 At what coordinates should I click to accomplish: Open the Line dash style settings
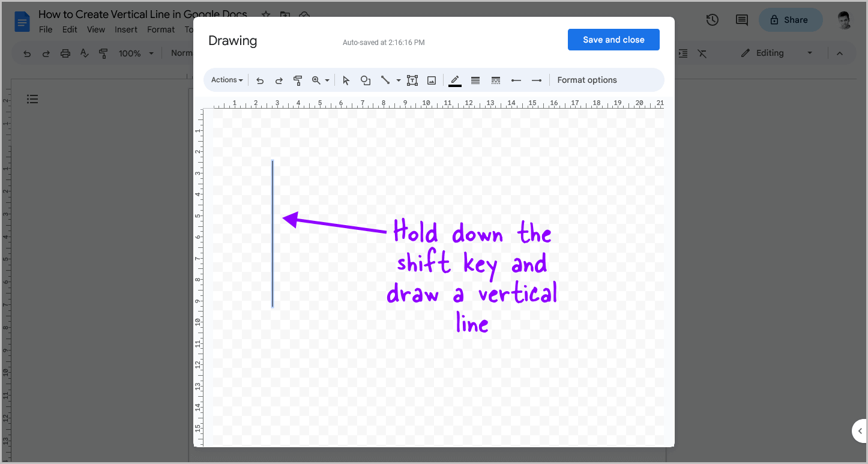[495, 80]
